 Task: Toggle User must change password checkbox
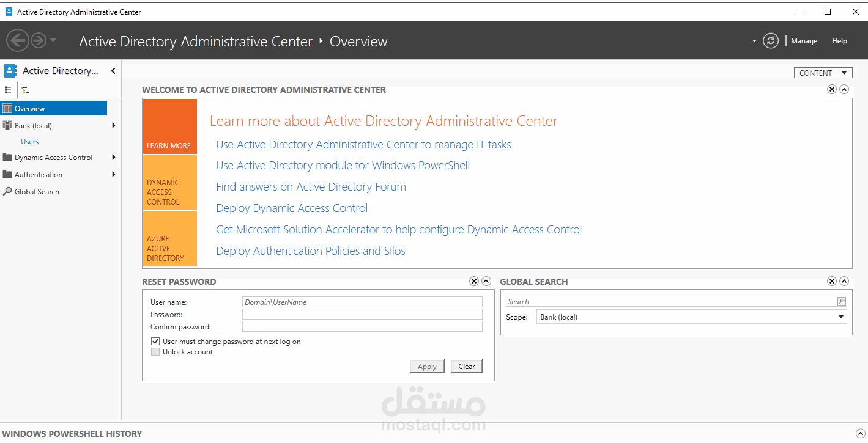pos(155,342)
